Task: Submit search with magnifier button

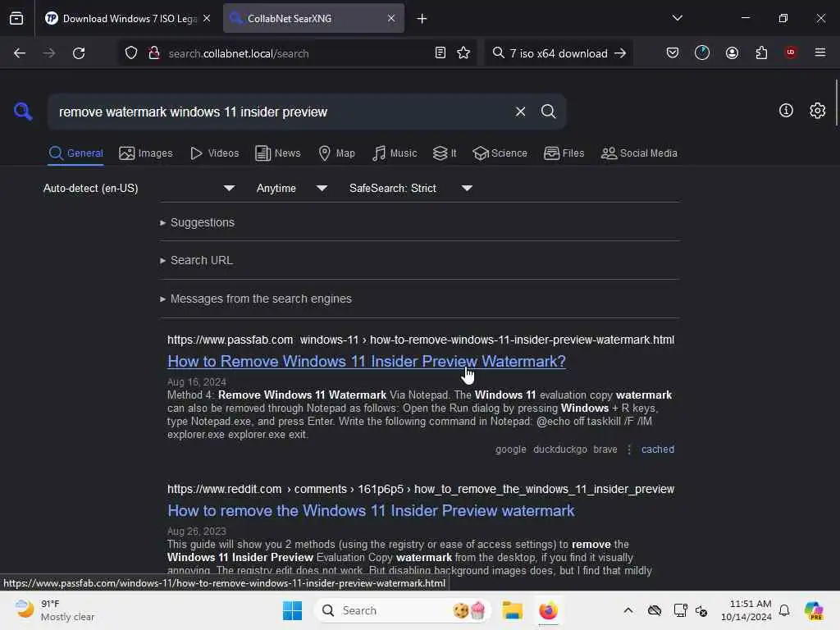Action: [x=548, y=112]
